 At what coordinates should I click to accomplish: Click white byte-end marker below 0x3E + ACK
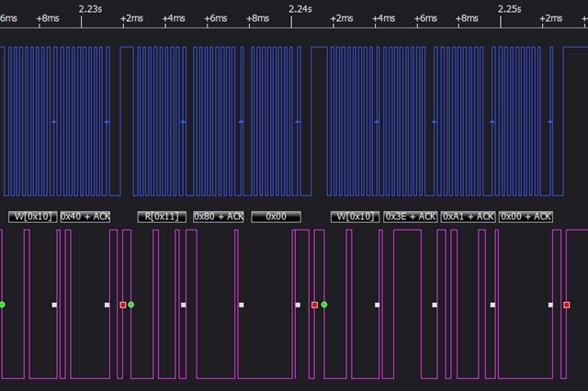point(435,305)
